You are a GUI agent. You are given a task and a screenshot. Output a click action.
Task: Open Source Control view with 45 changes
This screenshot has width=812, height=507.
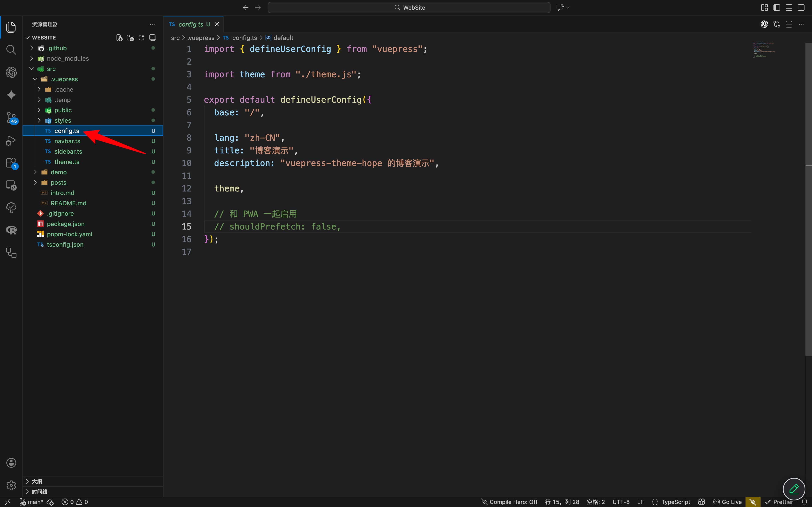(11, 118)
